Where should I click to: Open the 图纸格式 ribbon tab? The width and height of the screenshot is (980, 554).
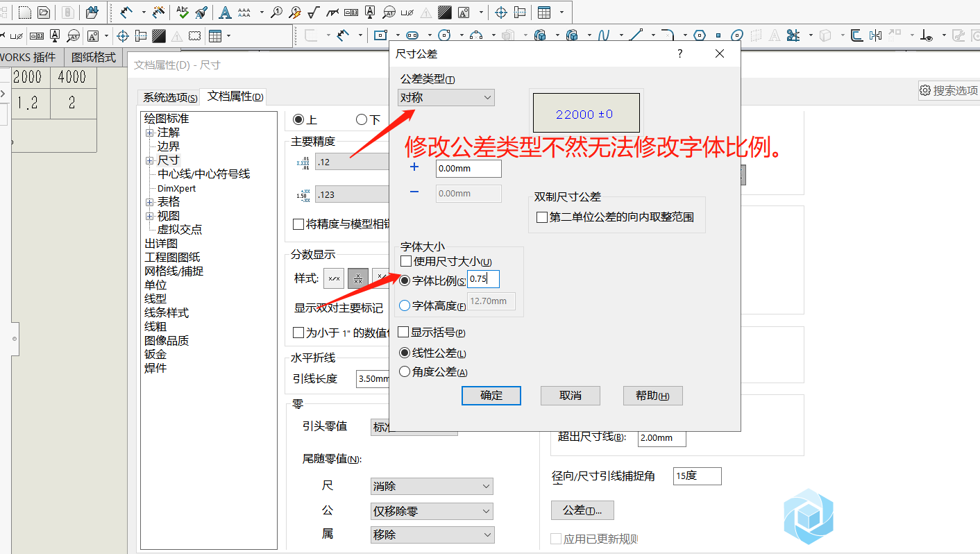pyautogui.click(x=94, y=57)
